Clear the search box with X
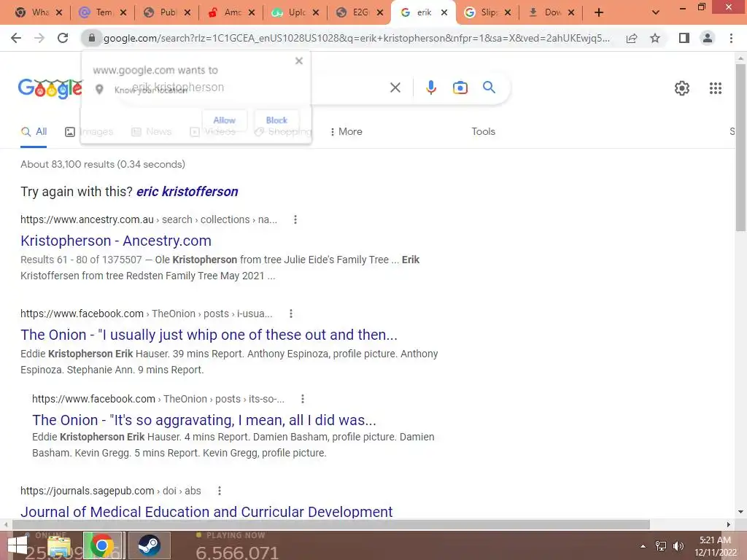Screen dimensions: 747x560 395,87
